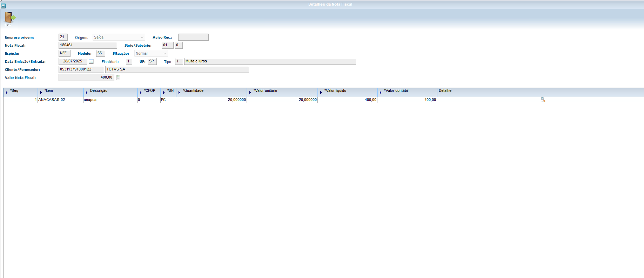
Task: Click the Subsérie field containing 0
Action: tap(179, 45)
